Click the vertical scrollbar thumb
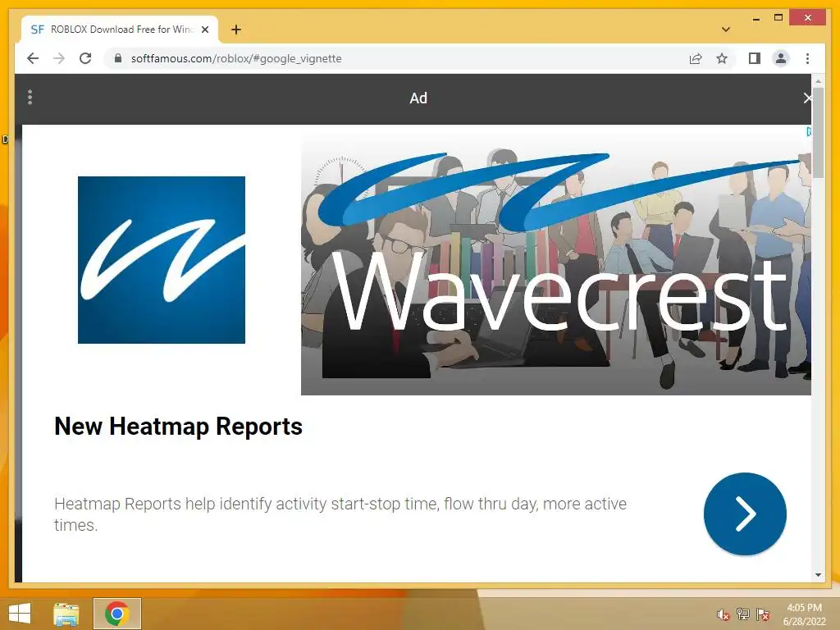 [818, 132]
